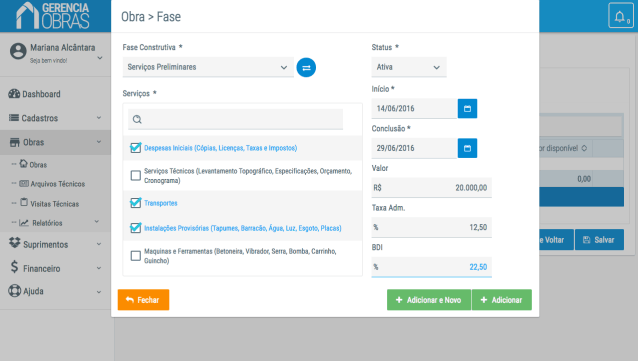This screenshot has width=638, height=361.
Task: Open Obras sub-item in sidebar
Action: 38,165
